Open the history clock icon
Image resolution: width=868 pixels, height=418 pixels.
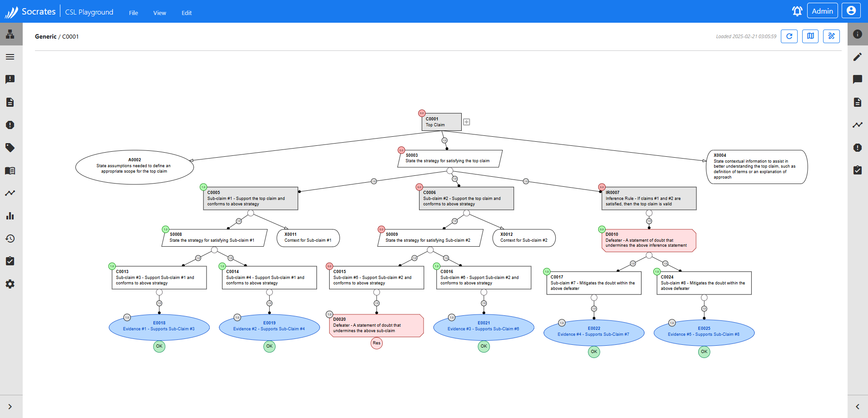[x=10, y=239]
